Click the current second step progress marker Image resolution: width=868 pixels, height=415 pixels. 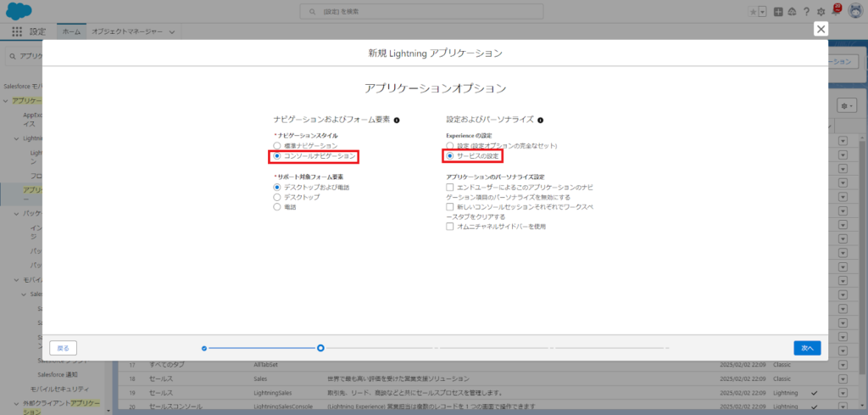320,348
